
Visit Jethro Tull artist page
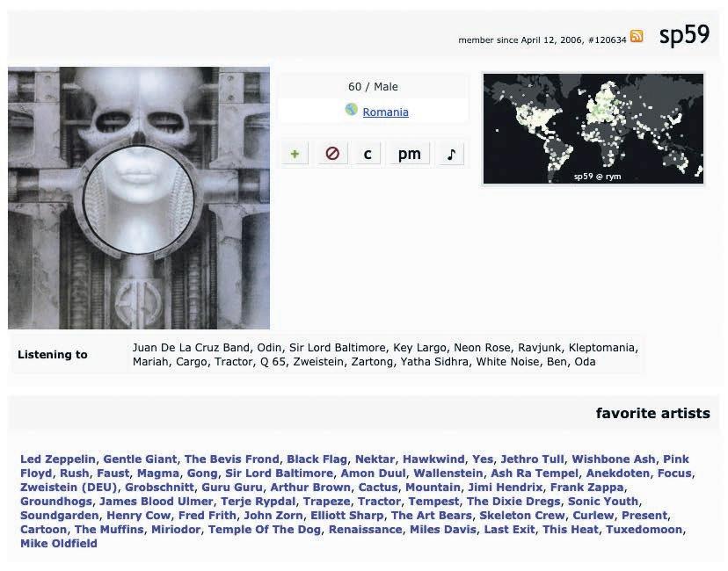point(532,459)
